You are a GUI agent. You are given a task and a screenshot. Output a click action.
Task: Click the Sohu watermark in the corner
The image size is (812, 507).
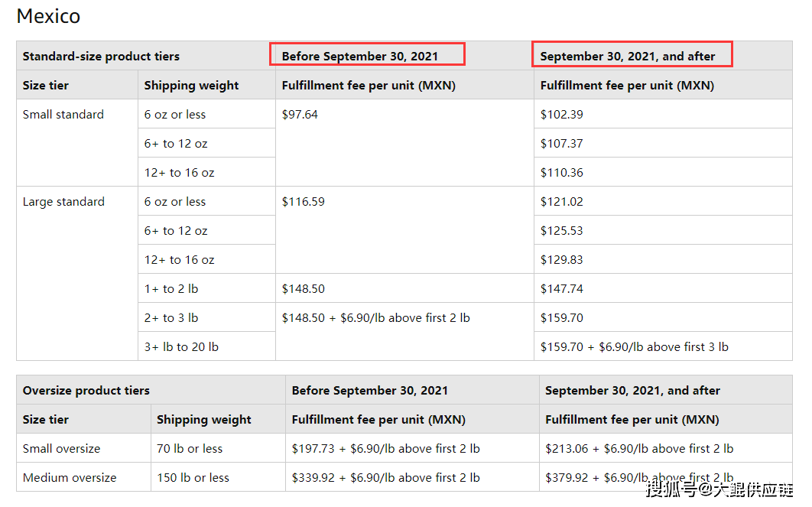tap(719, 489)
